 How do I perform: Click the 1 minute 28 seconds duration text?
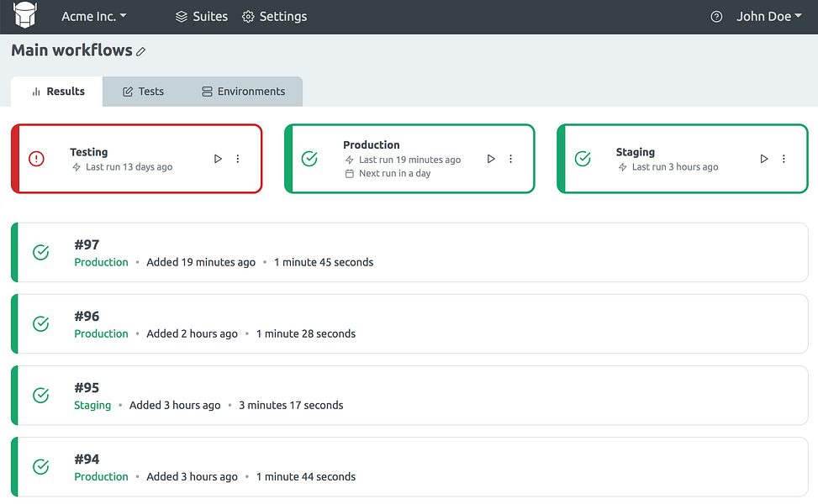coord(306,333)
